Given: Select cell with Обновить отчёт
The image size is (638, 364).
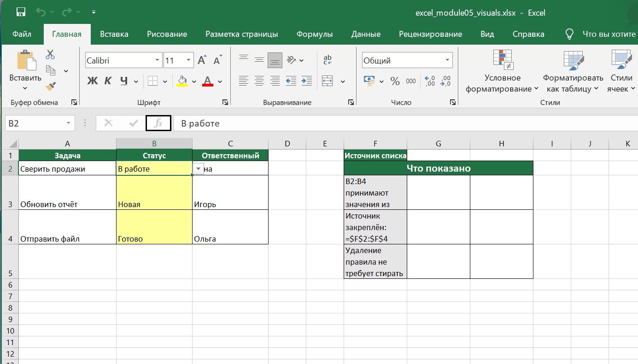Looking at the screenshot, I should pos(67,192).
